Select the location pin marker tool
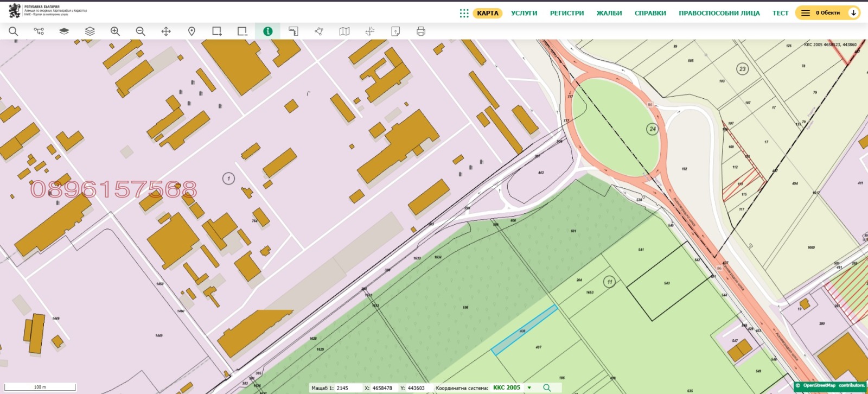This screenshot has width=868, height=394. click(192, 31)
